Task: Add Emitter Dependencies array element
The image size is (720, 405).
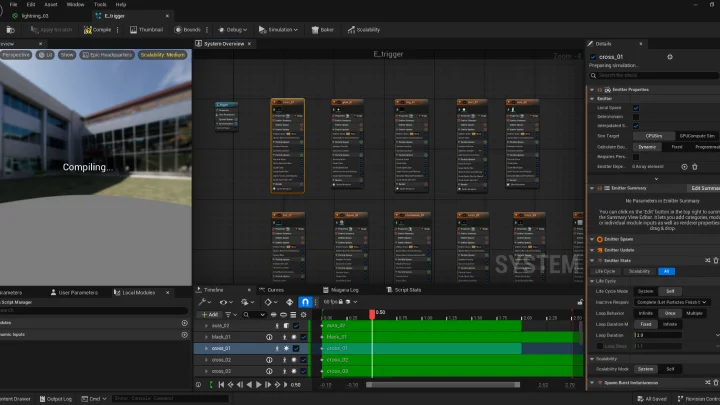Action: [684, 167]
